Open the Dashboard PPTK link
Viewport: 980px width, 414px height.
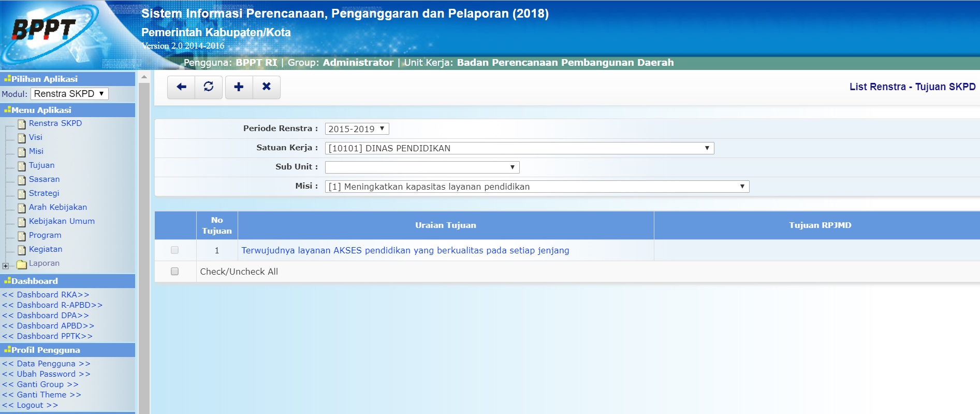[x=47, y=336]
